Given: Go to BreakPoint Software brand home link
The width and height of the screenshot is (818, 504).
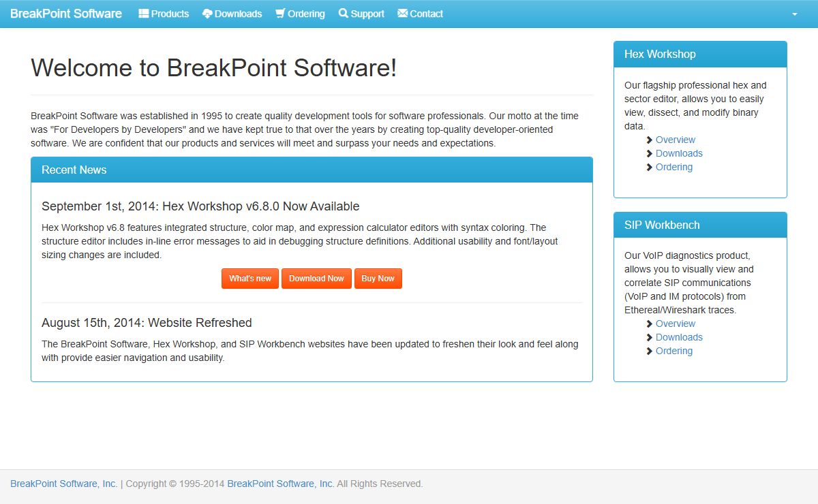Looking at the screenshot, I should [66, 14].
